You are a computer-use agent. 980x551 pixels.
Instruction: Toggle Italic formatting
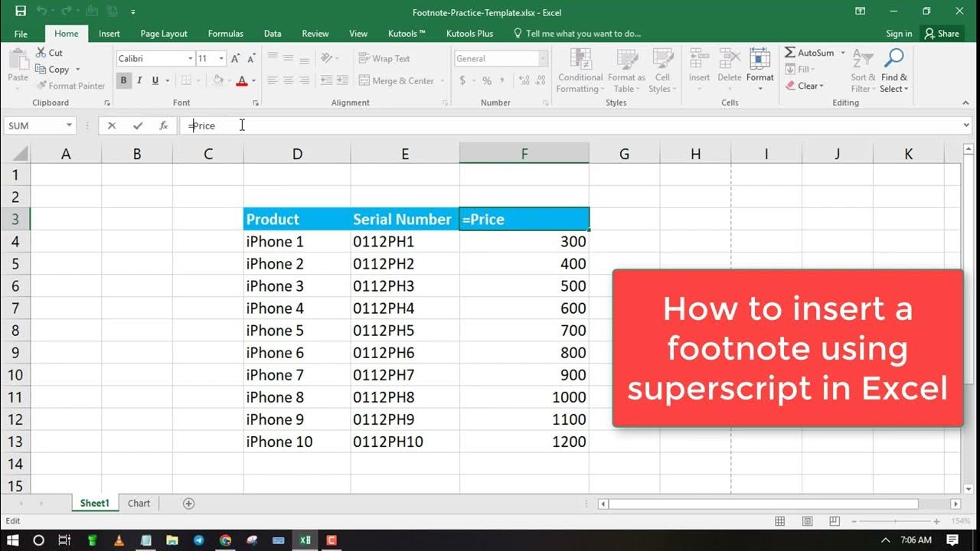[x=140, y=80]
